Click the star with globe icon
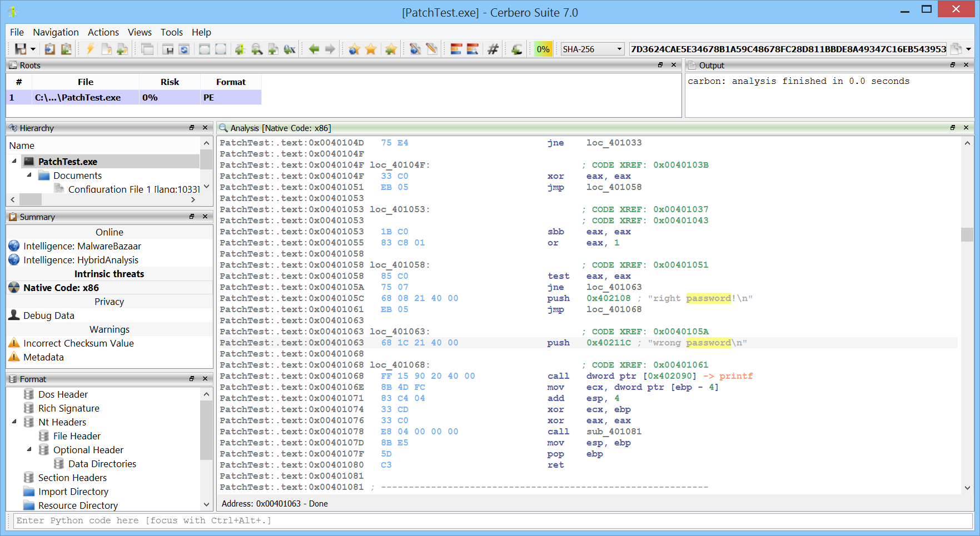The height and width of the screenshot is (536, 980). (354, 49)
